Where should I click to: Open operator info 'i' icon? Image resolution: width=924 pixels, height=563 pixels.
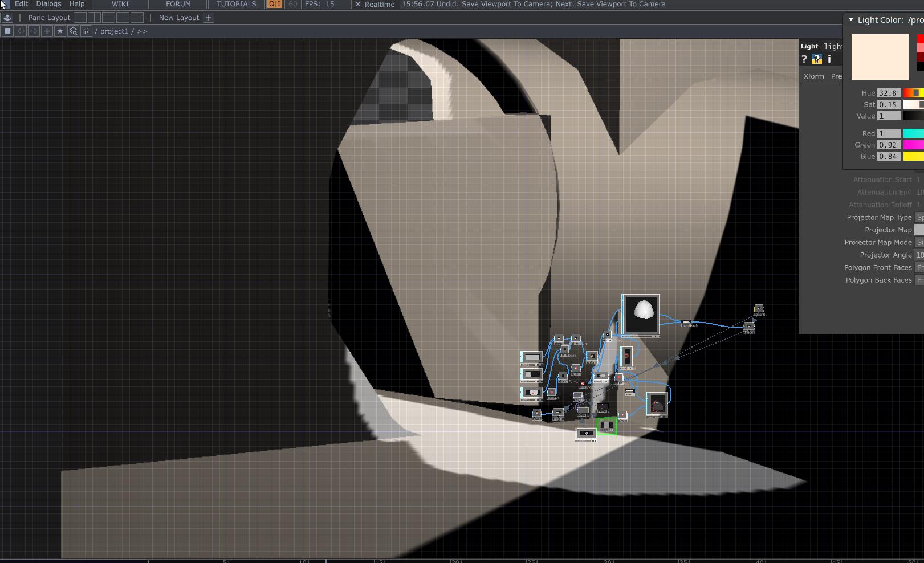[829, 59]
